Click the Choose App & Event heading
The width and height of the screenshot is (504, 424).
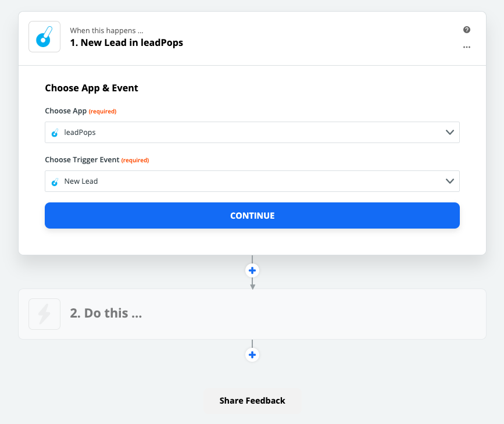pos(92,88)
